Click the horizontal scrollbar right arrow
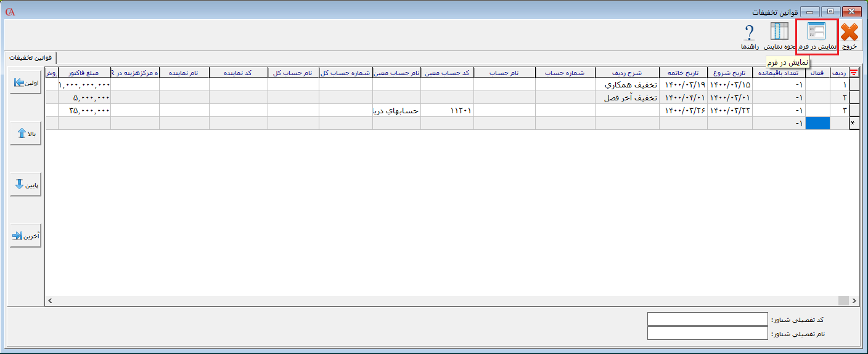This screenshot has height=354, width=868. 854,300
